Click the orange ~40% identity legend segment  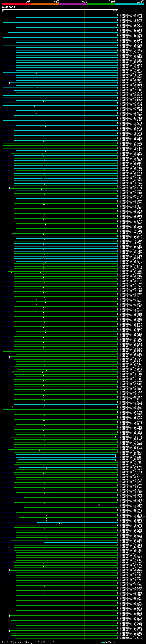(45, 4)
